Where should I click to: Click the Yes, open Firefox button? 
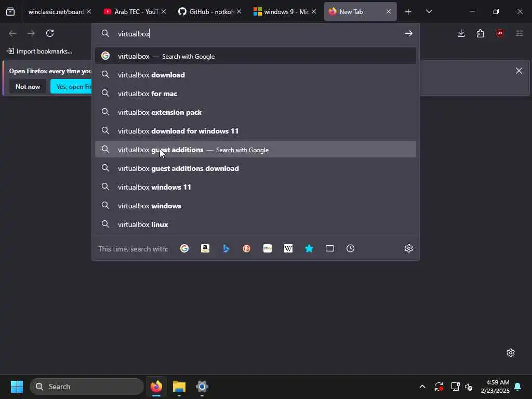click(x=71, y=87)
